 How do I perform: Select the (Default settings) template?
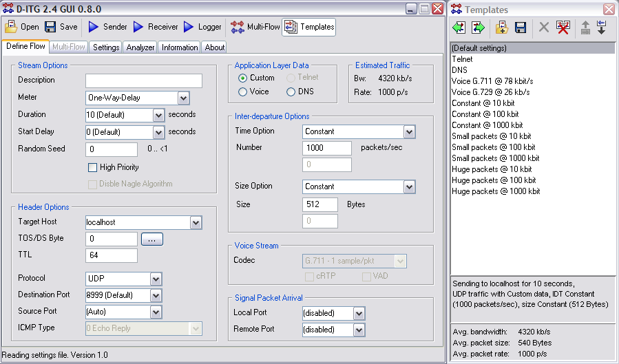point(532,48)
